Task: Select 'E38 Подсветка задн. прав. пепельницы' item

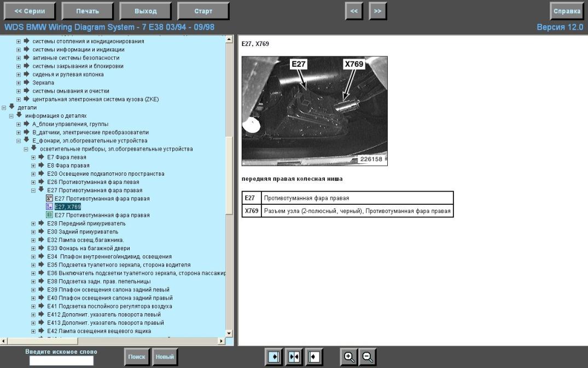Action: point(99,281)
